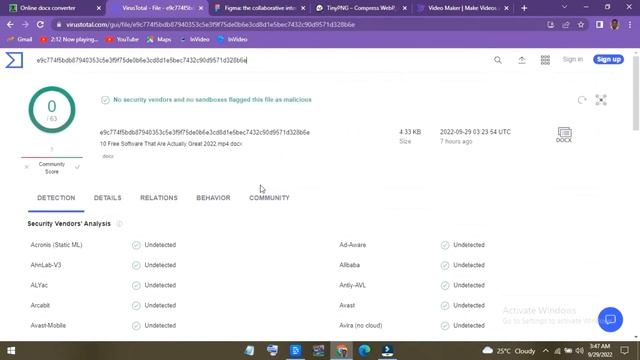Close the Online docx converter tab
The width and height of the screenshot is (640, 360).
click(x=99, y=8)
